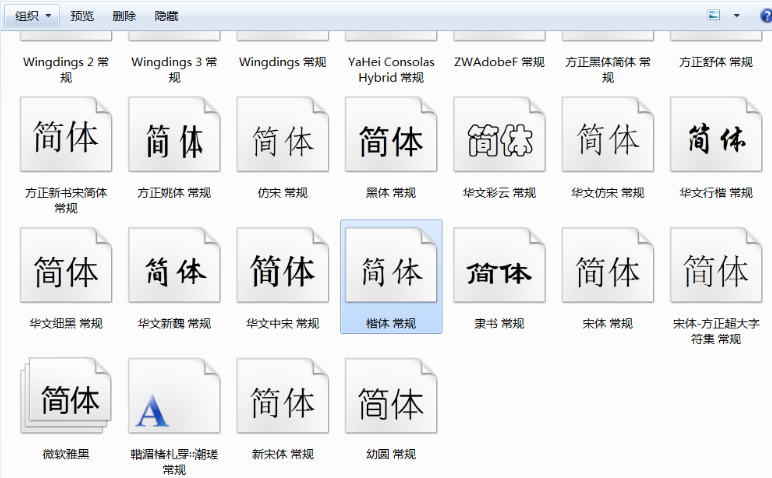Select the 新宋体 常规 font icon

tap(283, 396)
